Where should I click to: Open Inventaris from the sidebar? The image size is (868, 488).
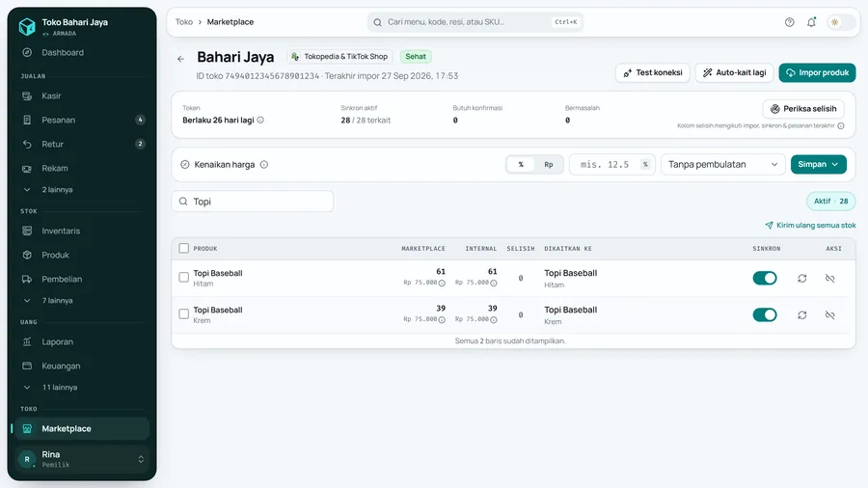tap(82, 230)
